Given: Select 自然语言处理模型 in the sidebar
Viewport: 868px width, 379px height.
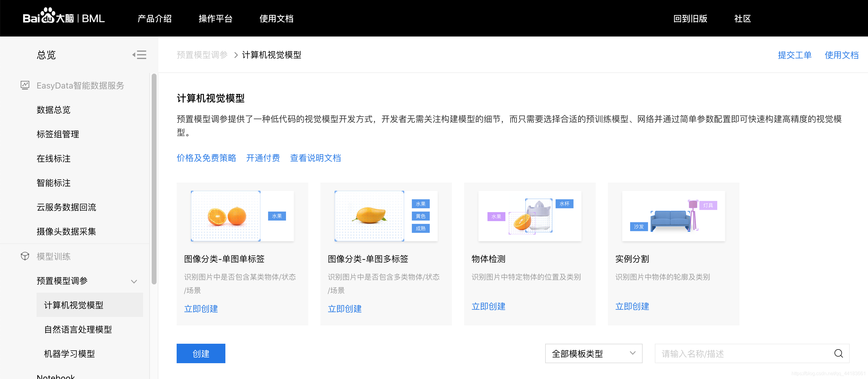Looking at the screenshot, I should click(78, 329).
